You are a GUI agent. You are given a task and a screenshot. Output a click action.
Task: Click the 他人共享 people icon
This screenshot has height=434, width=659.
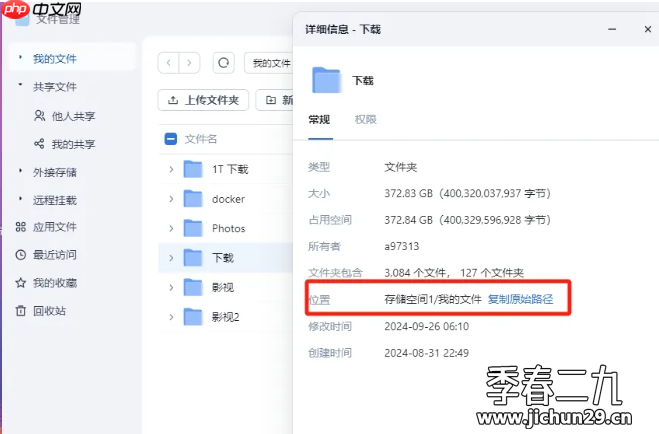point(40,116)
